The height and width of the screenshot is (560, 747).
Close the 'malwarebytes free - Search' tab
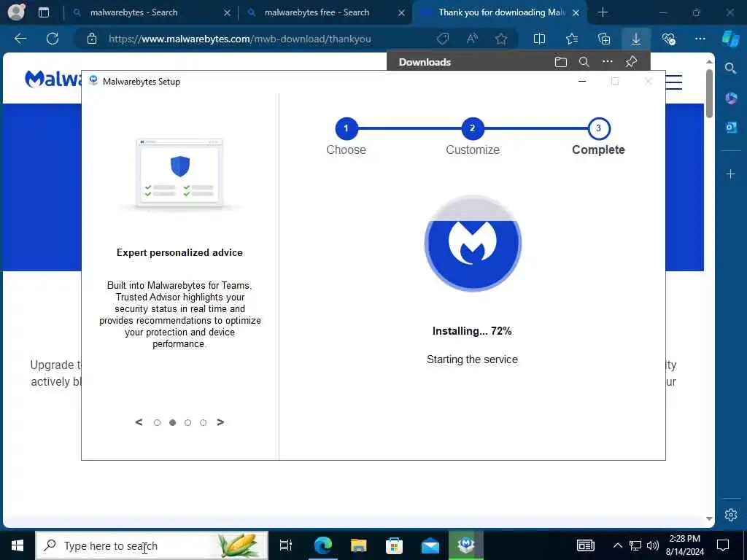[x=402, y=13]
